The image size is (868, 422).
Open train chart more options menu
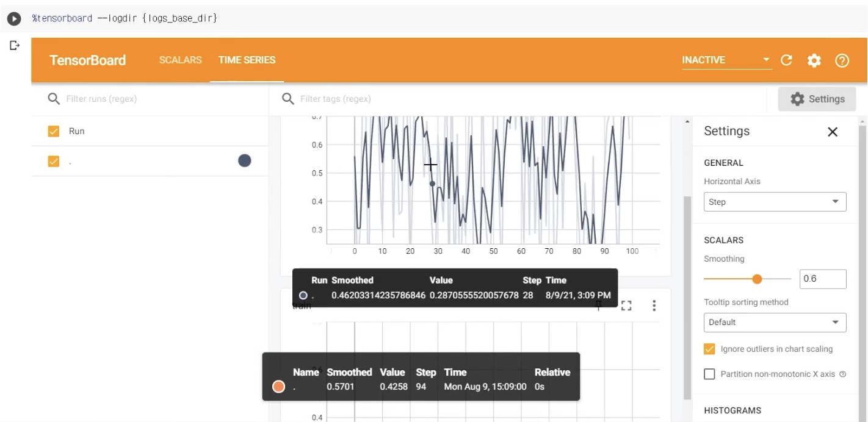654,306
